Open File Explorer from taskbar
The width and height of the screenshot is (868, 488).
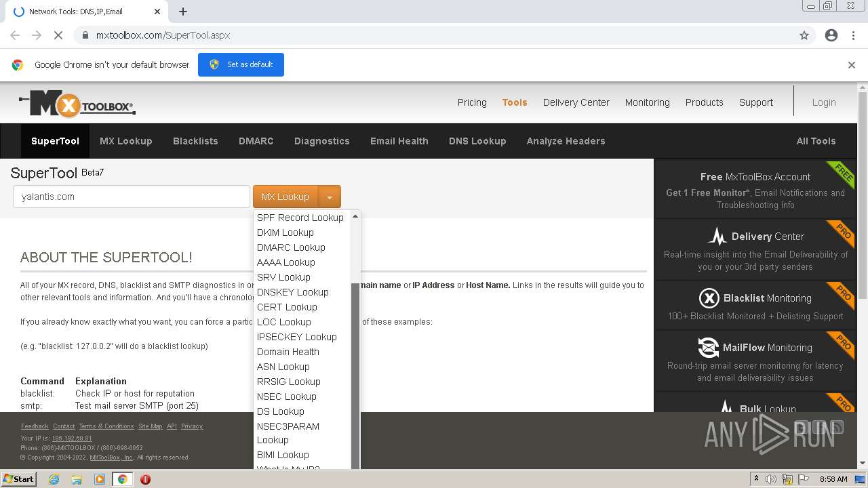coord(77,479)
